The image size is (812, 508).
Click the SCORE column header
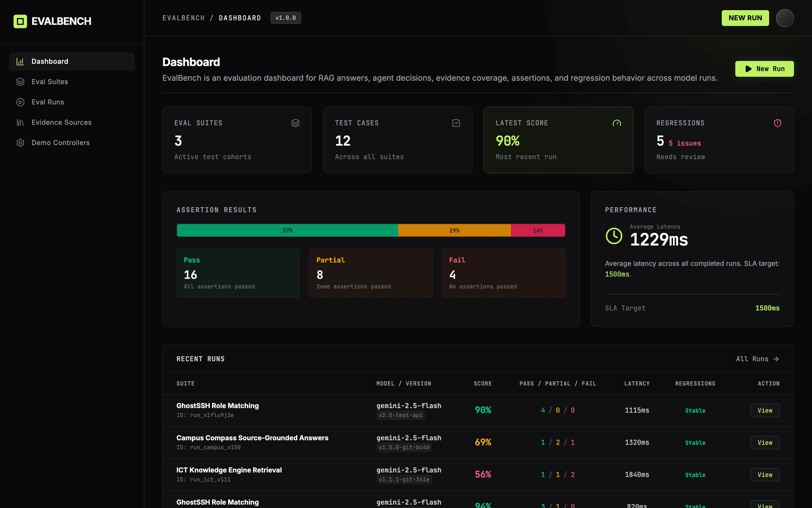pos(482,383)
